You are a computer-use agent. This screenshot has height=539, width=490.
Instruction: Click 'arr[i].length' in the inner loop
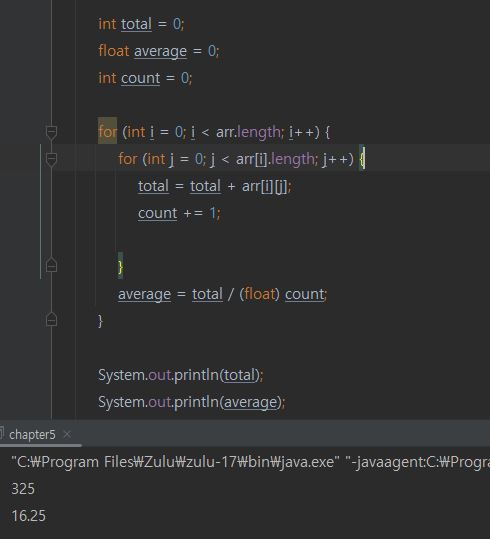pyautogui.click(x=275, y=159)
